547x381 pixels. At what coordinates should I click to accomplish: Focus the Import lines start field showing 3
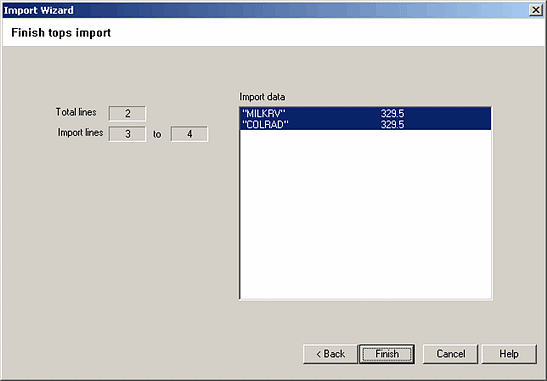127,134
